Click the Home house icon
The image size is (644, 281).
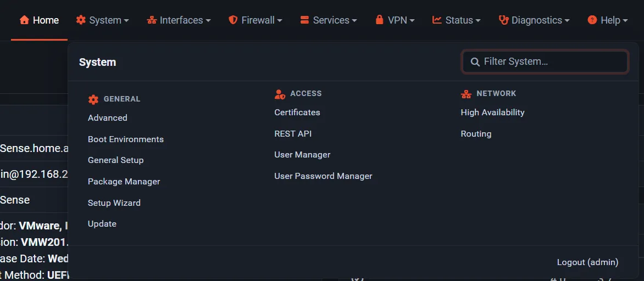(24, 20)
